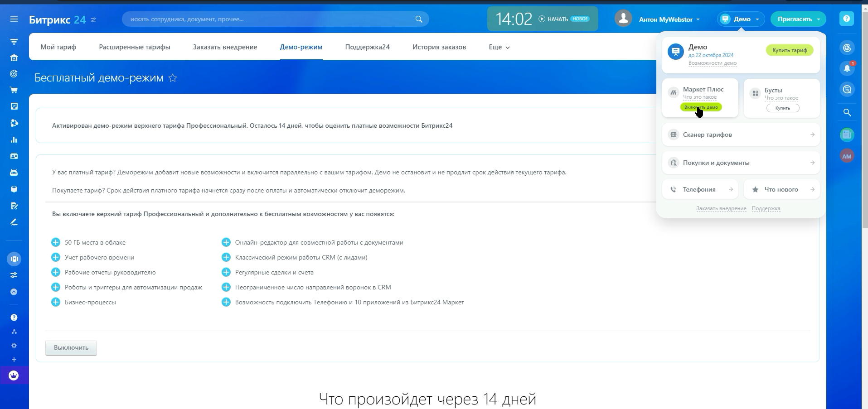
Task: Open the help question icon at top right
Action: 847,19
